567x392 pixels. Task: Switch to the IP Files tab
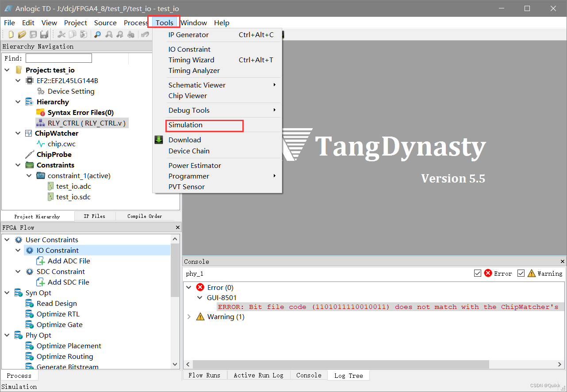coord(94,216)
